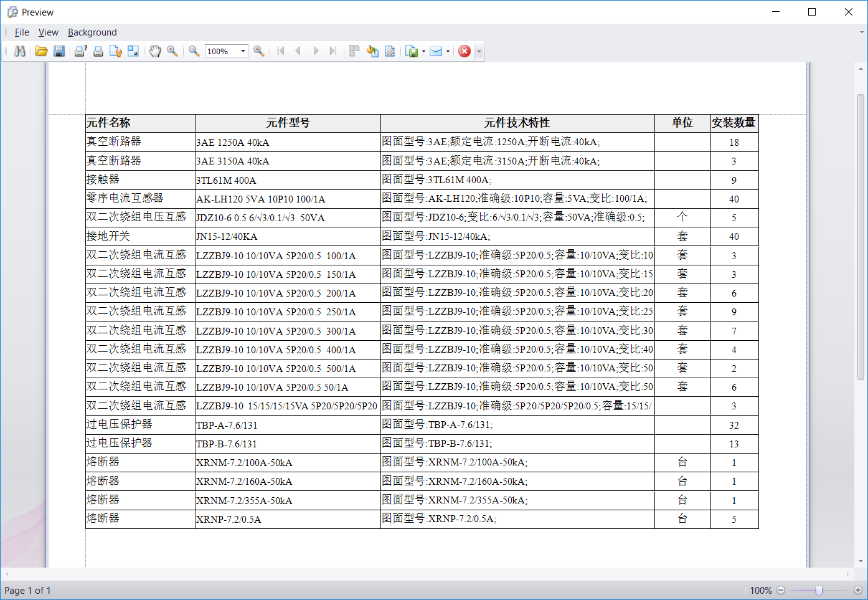Click the Watermark icon

390,51
